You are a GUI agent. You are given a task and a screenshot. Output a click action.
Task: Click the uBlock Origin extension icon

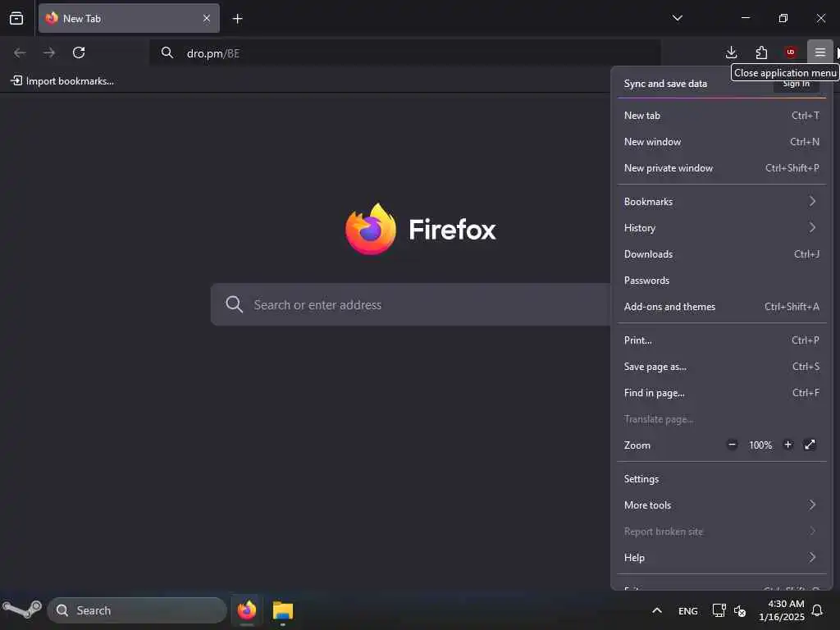[x=790, y=52]
